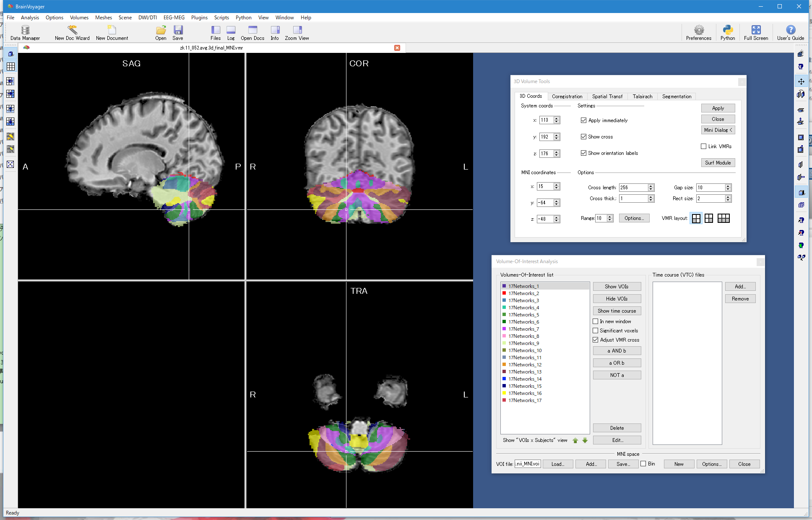Viewport: 812px width, 520px height.
Task: Adjust Cross length stepper
Action: (x=651, y=188)
